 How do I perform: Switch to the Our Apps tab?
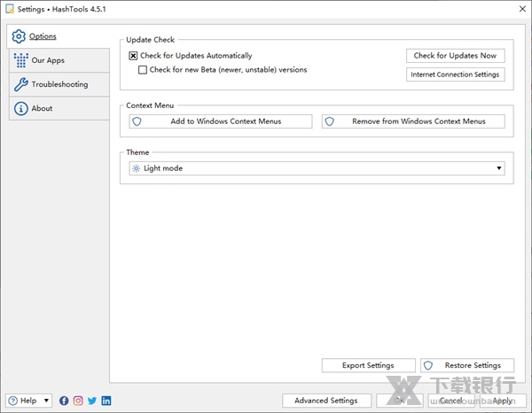point(48,60)
